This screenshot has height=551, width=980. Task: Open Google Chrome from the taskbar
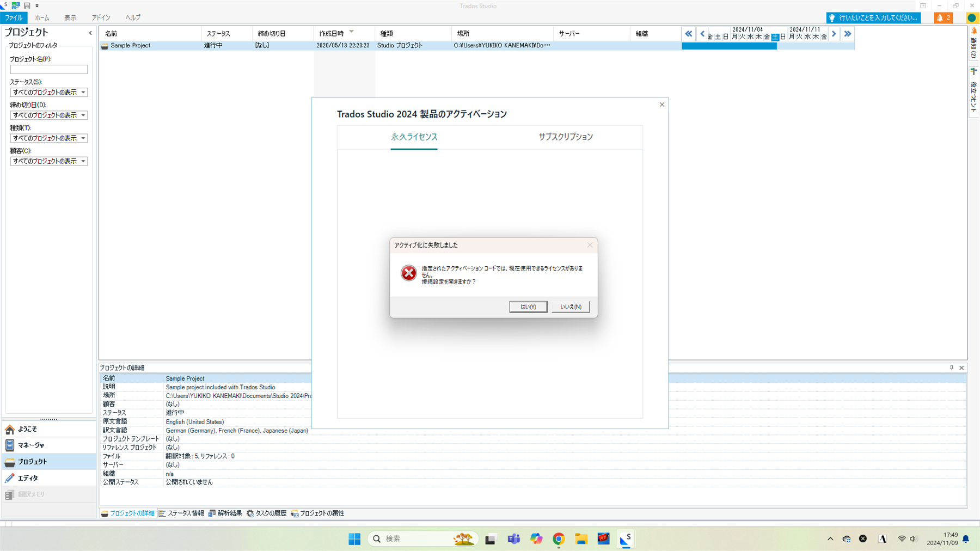(x=559, y=539)
